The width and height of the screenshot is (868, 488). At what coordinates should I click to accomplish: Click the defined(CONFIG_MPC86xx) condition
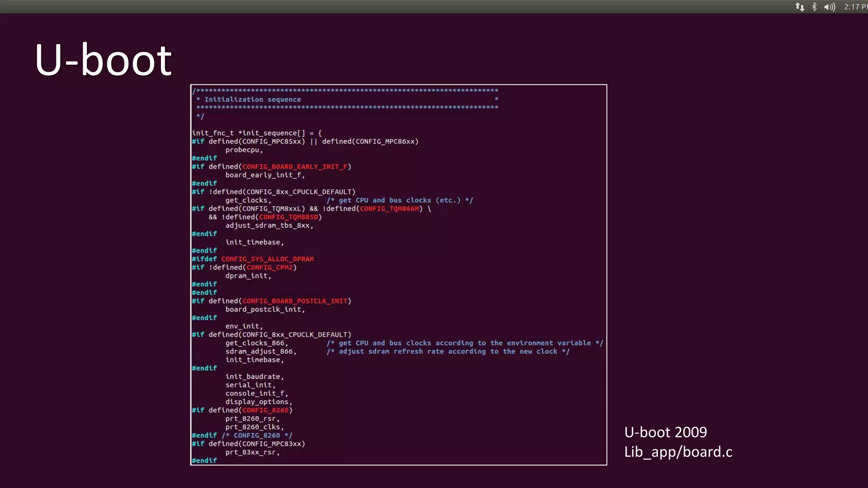tap(370, 141)
